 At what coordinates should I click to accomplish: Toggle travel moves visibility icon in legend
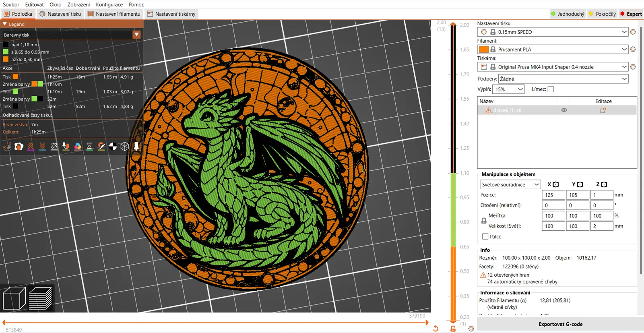tap(7, 147)
